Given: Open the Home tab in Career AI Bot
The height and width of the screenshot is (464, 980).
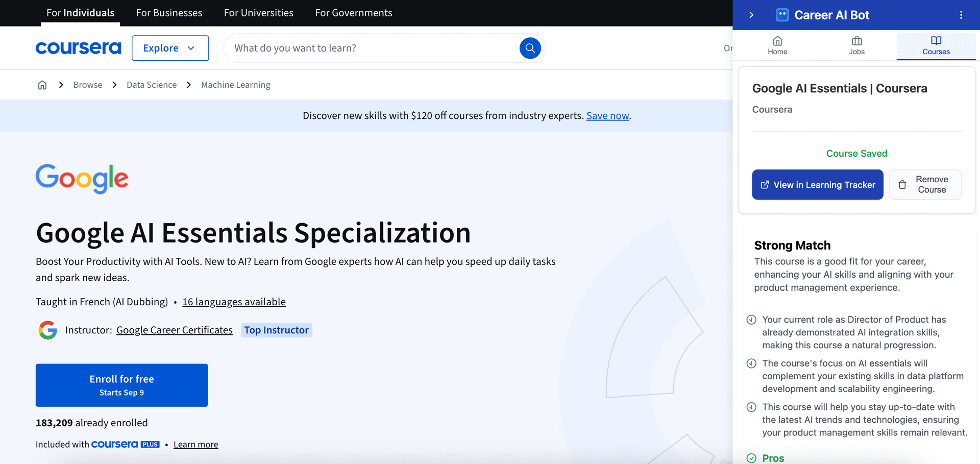Looking at the screenshot, I should (777, 45).
